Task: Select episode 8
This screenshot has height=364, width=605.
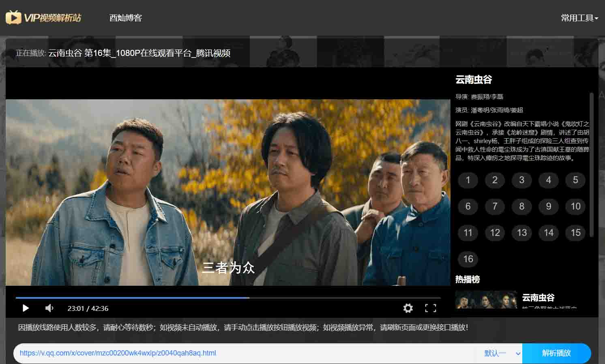Action: pos(522,206)
